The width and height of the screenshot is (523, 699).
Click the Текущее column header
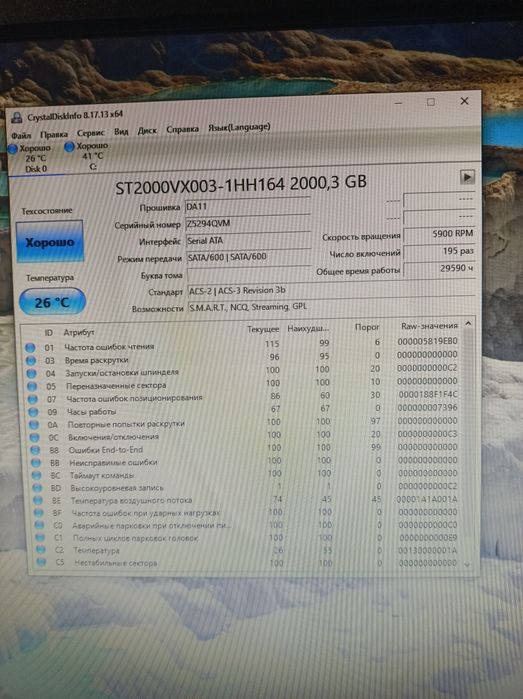[263, 329]
